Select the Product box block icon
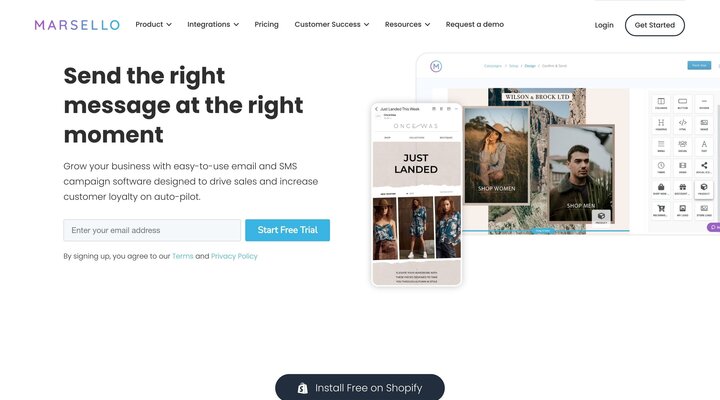The image size is (720, 400). pyautogui.click(x=704, y=188)
